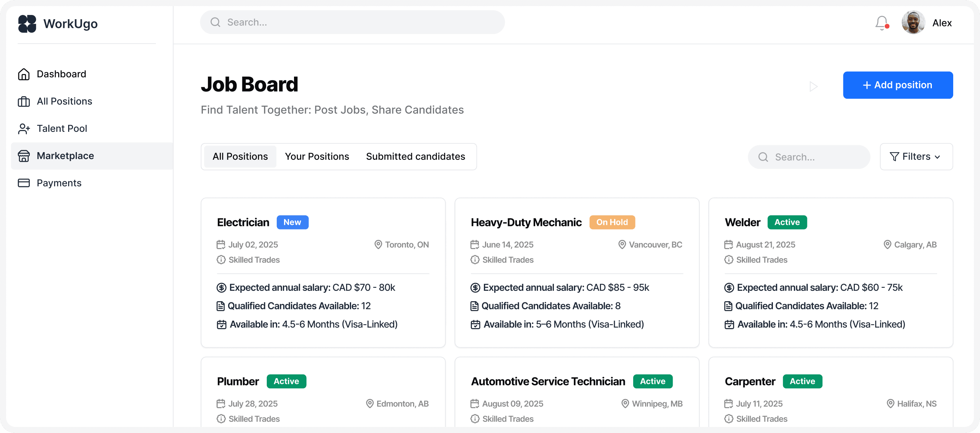Click the Toronto location pin icon
This screenshot has height=433, width=980.
tap(378, 244)
